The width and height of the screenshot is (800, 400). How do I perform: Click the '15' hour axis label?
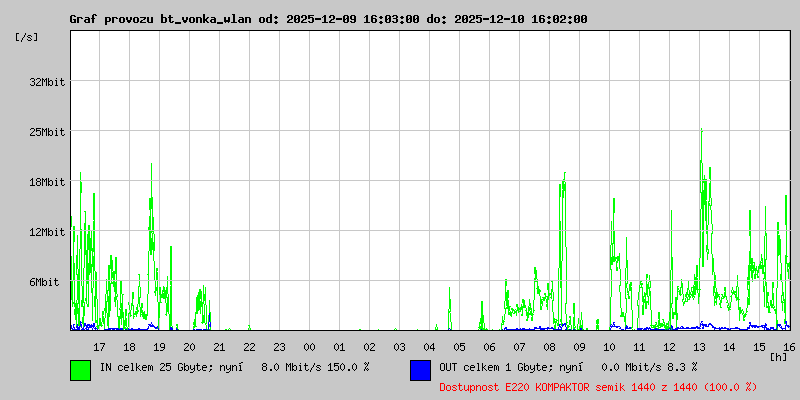click(x=760, y=347)
